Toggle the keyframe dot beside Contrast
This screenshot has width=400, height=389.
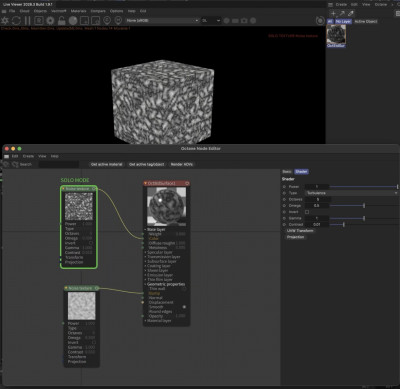tap(284, 225)
